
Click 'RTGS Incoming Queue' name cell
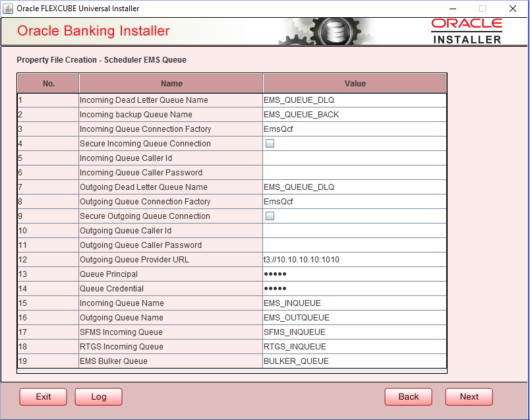pyautogui.click(x=171, y=347)
